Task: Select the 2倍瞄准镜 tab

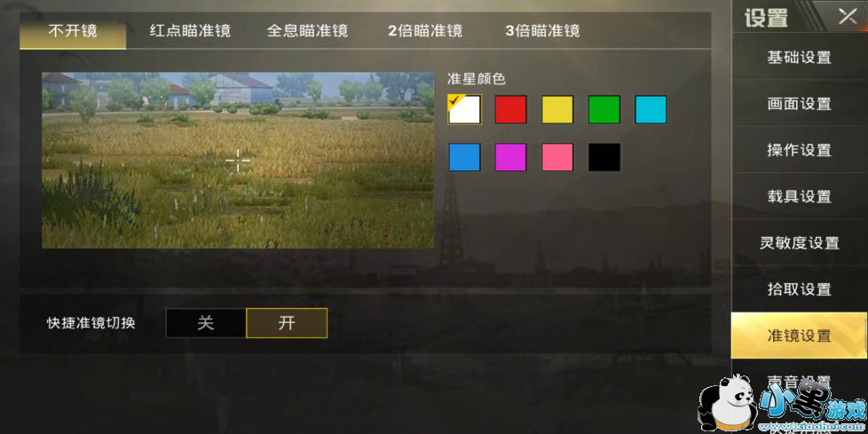Action: tap(425, 30)
